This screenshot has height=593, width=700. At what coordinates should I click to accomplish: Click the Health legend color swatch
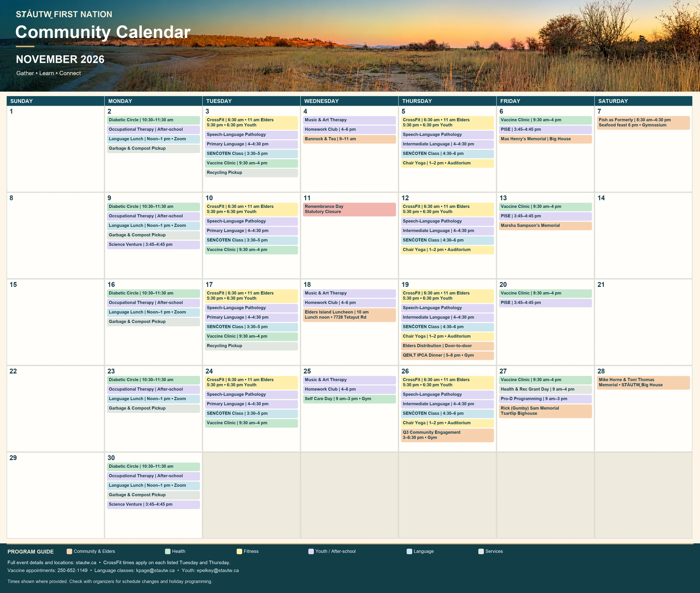168,551
